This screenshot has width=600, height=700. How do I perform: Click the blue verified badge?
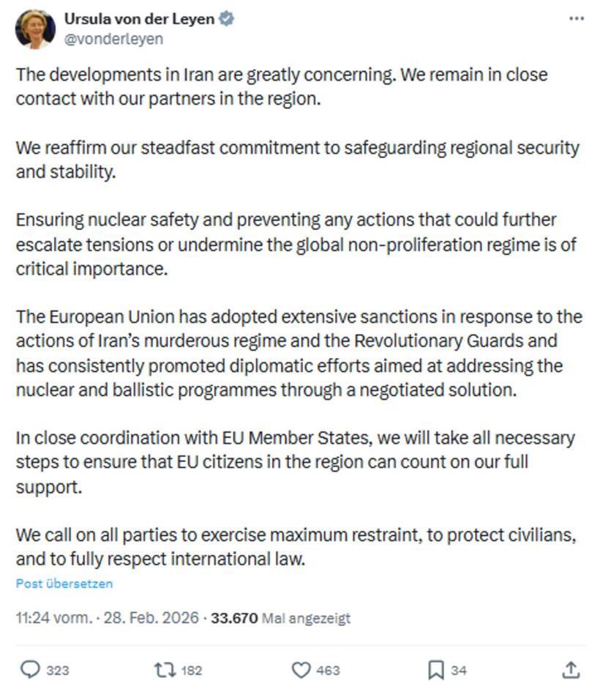[227, 20]
